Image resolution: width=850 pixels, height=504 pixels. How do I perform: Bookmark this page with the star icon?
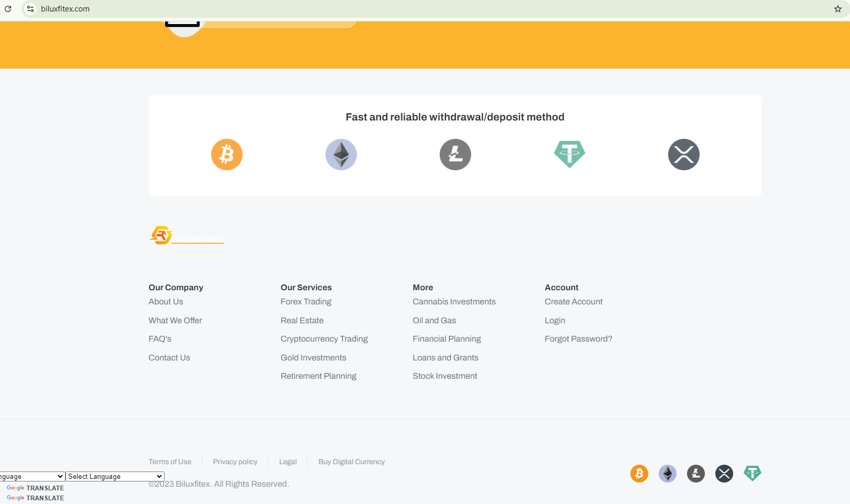coord(838,9)
